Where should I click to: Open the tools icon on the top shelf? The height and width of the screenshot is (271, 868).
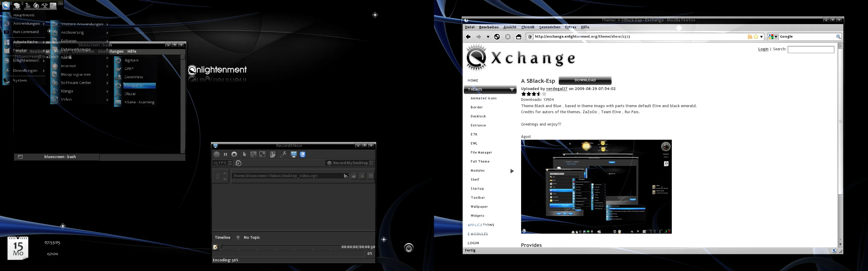[x=45, y=5]
